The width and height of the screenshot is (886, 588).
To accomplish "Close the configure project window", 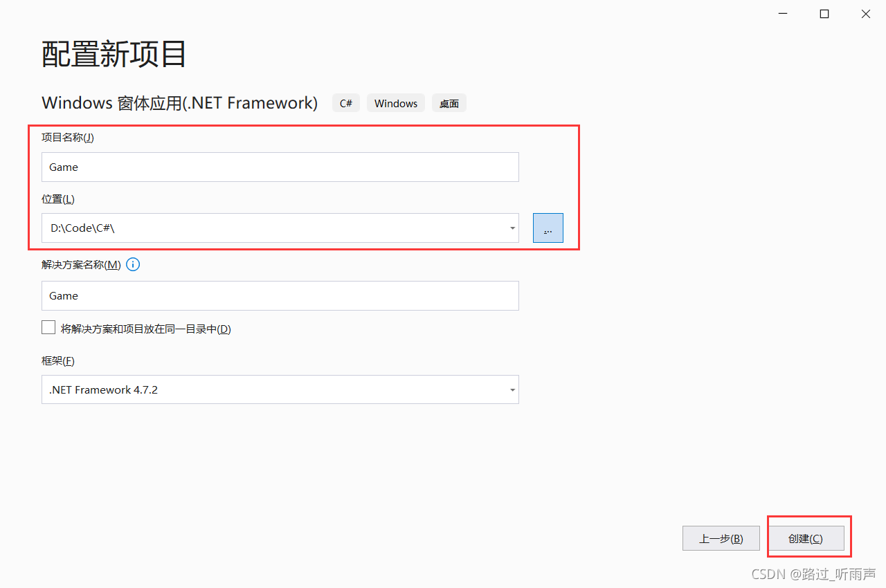I will click(x=866, y=14).
